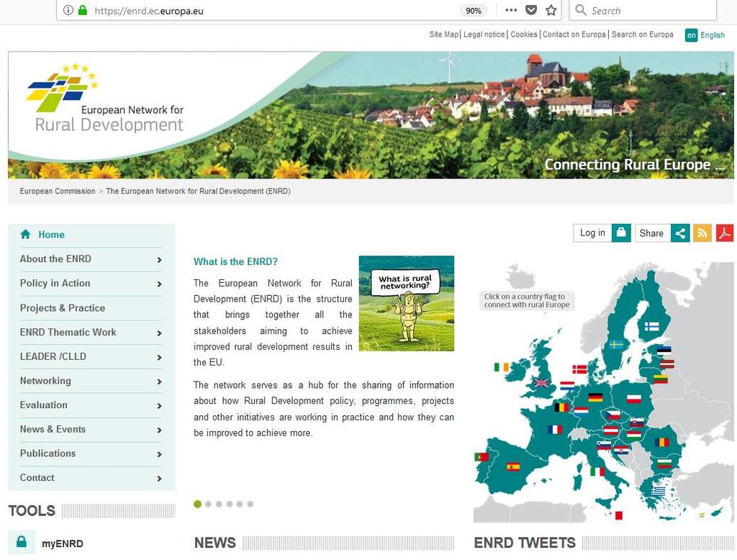Viewport: 737px width, 560px height.
Task: Expand News & Events submenu arrow
Action: (x=159, y=430)
